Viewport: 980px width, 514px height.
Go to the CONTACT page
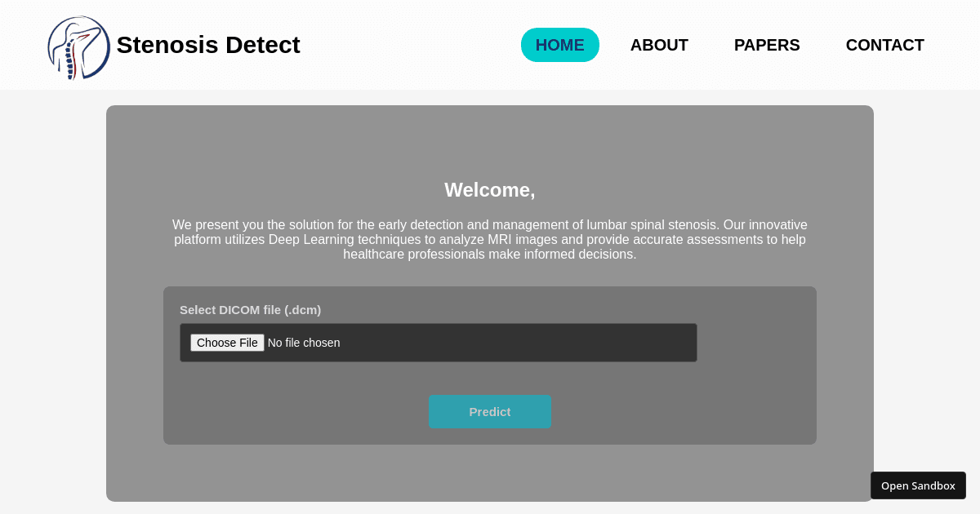[884, 45]
